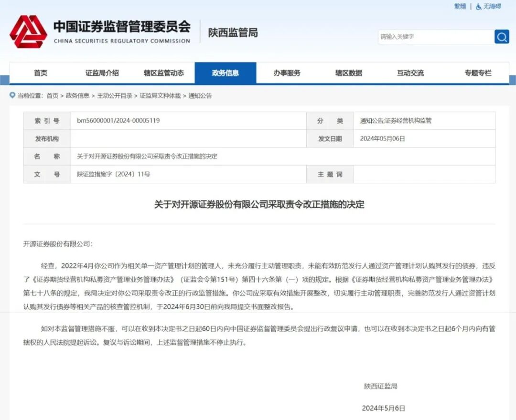Viewport: 516px width, 420px height.
Task: Click the 陕西监管局 header text
Action: tap(233, 32)
